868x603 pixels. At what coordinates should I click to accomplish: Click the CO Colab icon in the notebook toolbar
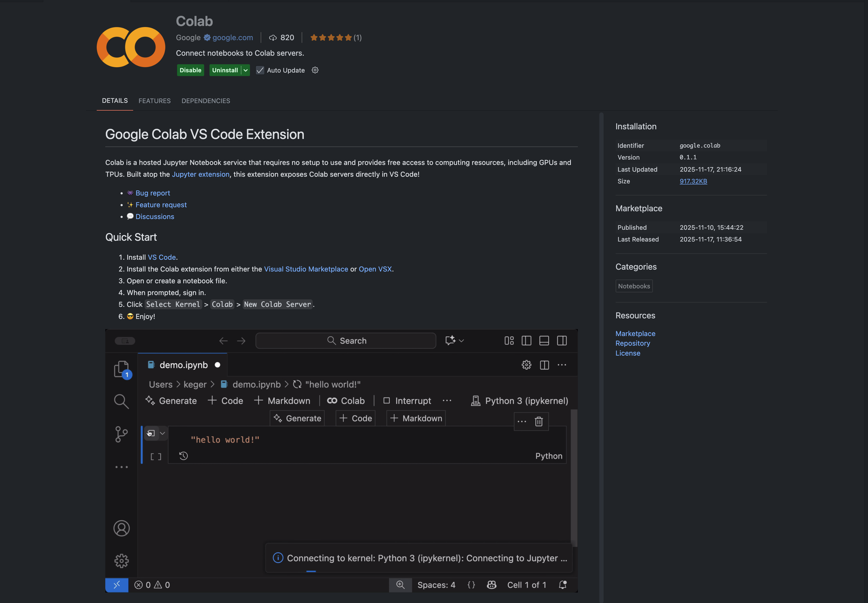point(332,401)
